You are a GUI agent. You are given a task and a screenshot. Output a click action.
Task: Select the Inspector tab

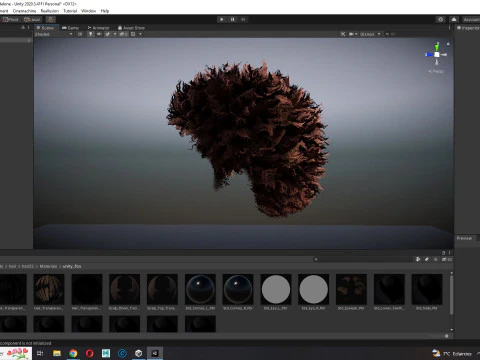(x=468, y=28)
